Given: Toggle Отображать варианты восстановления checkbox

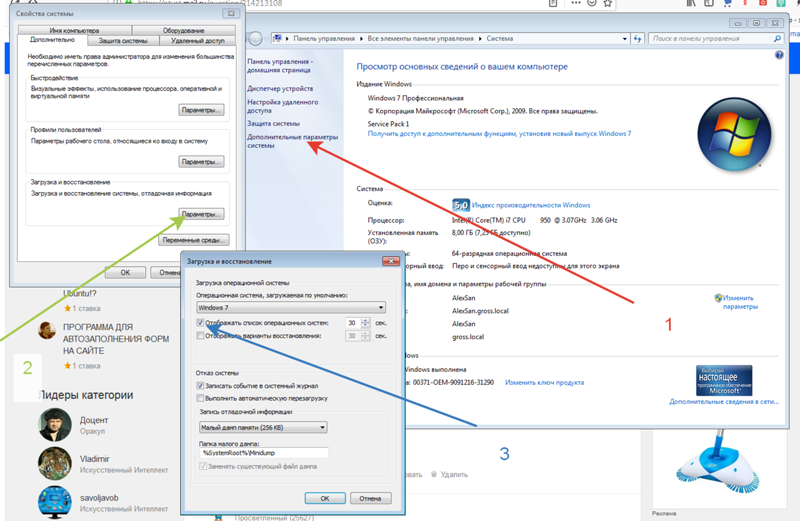Looking at the screenshot, I should click(201, 336).
